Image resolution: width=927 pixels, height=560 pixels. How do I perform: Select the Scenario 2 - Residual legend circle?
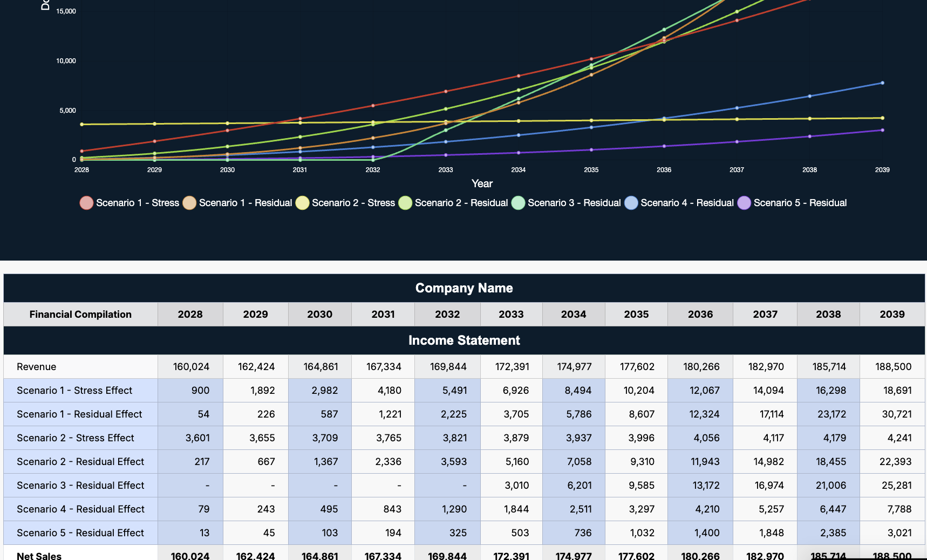tap(405, 203)
